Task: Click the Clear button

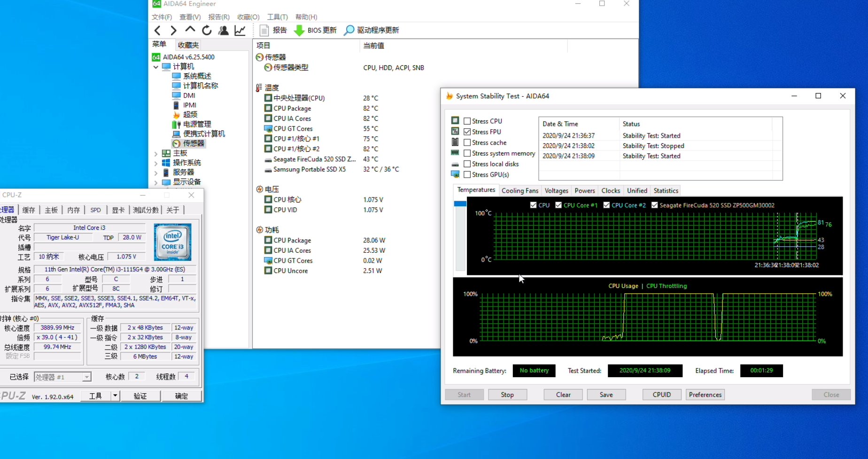Action: tap(563, 395)
